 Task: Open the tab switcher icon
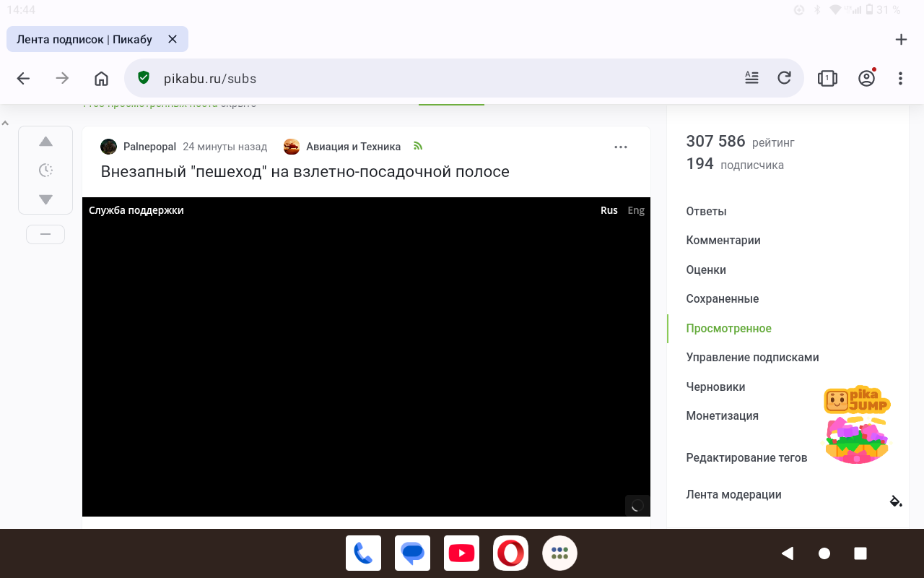(827, 79)
